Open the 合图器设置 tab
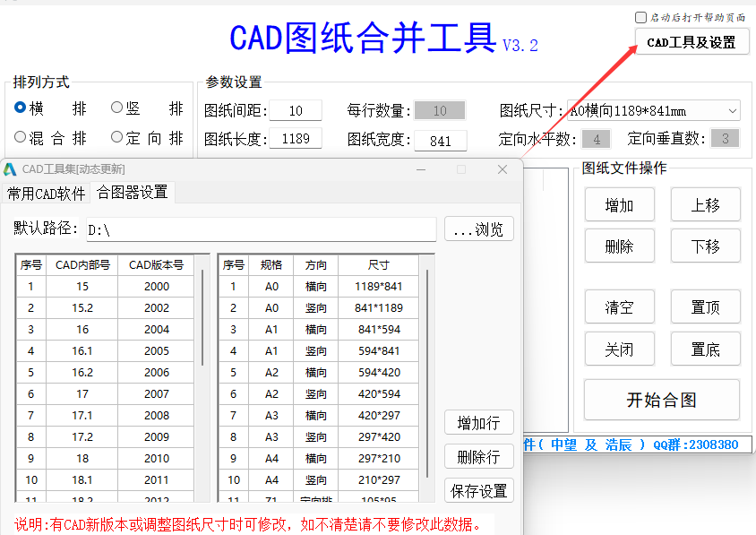 tap(132, 193)
